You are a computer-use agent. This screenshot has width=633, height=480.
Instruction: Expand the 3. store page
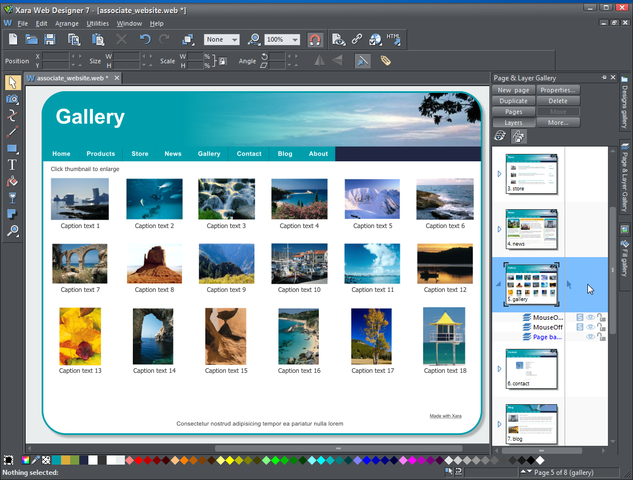(499, 174)
